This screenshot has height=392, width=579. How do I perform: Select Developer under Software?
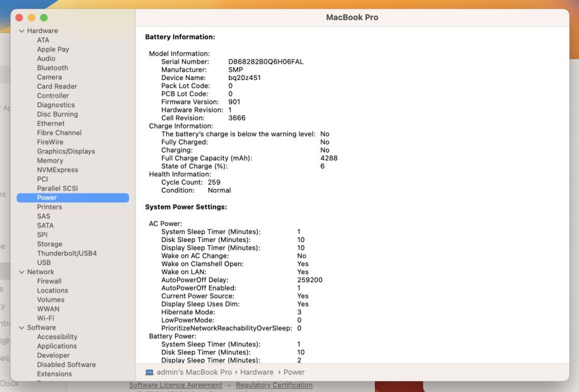(x=53, y=355)
